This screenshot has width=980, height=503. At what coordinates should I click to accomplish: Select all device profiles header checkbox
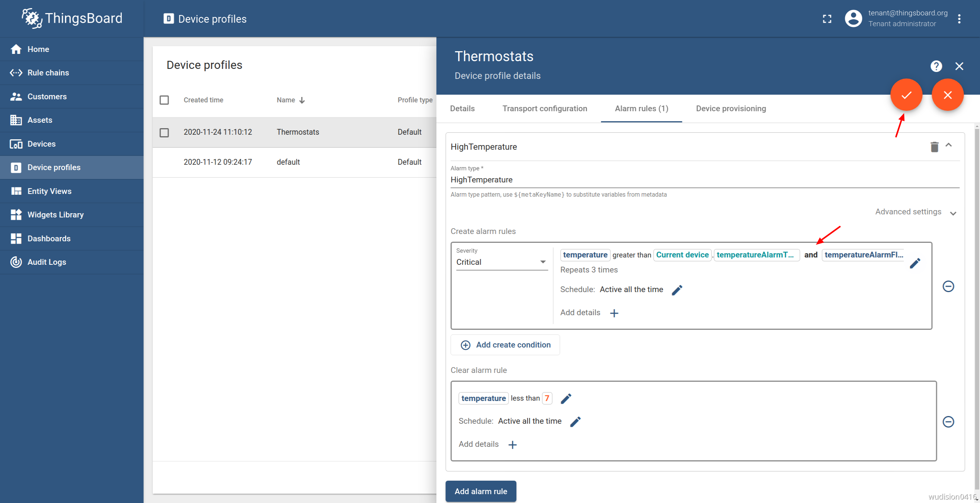pos(164,100)
